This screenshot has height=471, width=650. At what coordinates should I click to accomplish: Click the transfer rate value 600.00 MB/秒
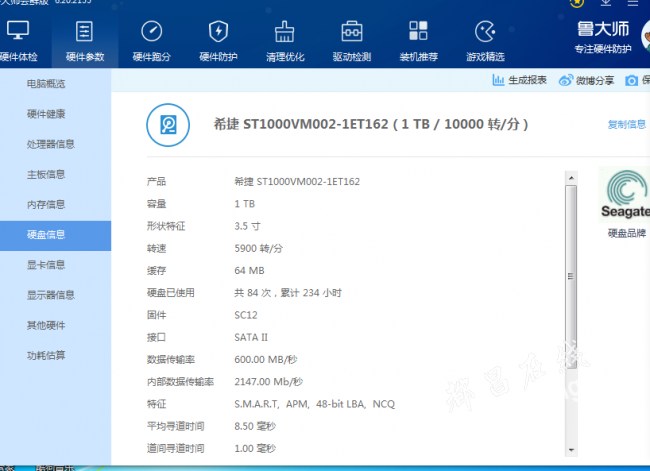[x=266, y=360]
